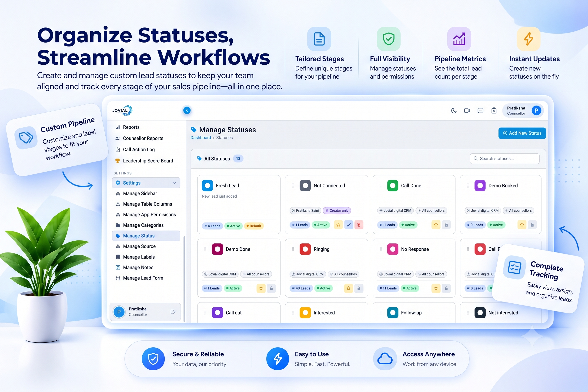The width and height of the screenshot is (588, 392).
Task: Expand the Settings section chevron
Action: 174,183
